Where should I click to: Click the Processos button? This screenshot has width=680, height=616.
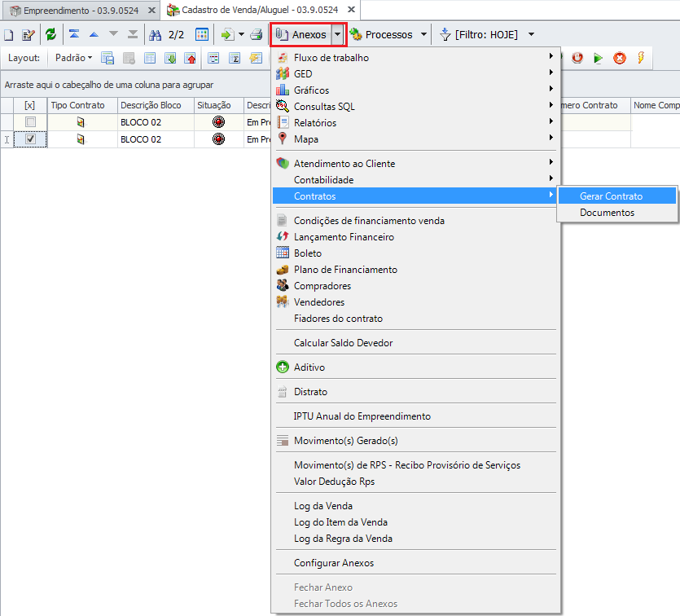click(382, 34)
